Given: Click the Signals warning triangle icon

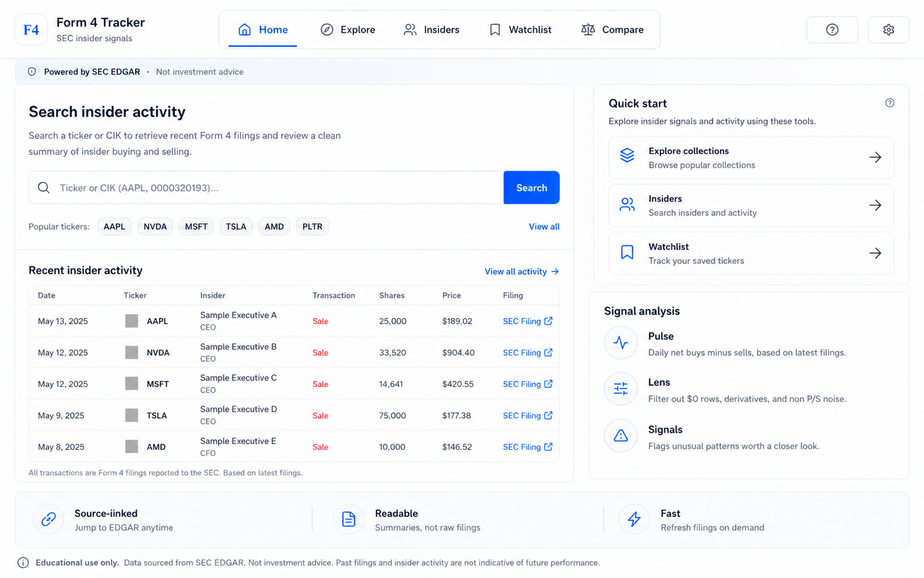Looking at the screenshot, I should tap(620, 436).
